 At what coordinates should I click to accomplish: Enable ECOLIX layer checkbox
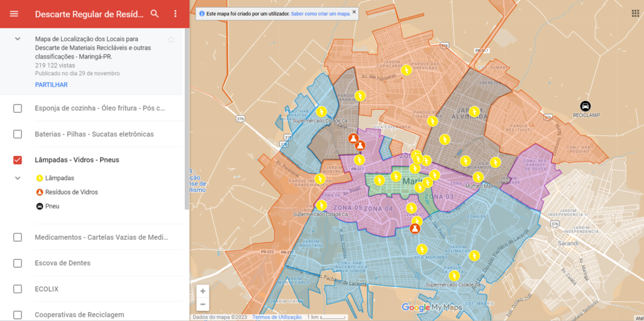[17, 289]
